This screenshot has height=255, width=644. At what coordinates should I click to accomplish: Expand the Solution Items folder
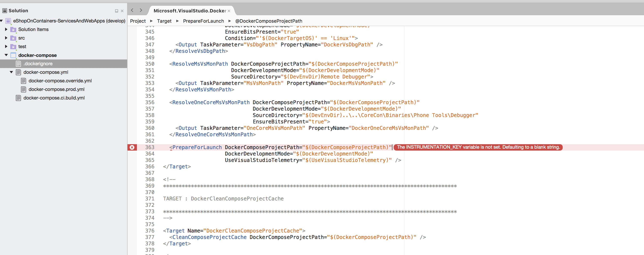click(6, 29)
